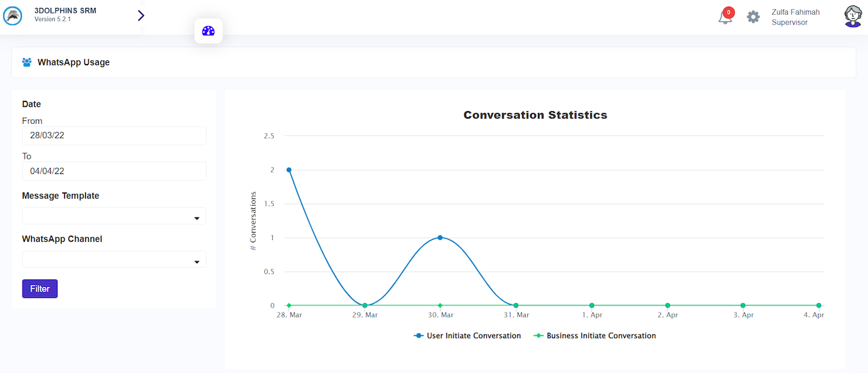Click the WhatsApp Usage page title
This screenshot has width=868, height=373.
pos(73,62)
